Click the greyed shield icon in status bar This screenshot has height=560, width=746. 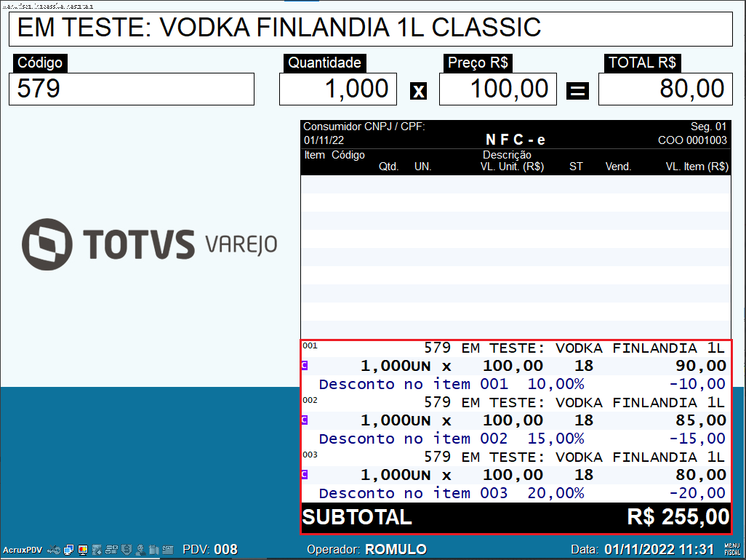click(126, 550)
